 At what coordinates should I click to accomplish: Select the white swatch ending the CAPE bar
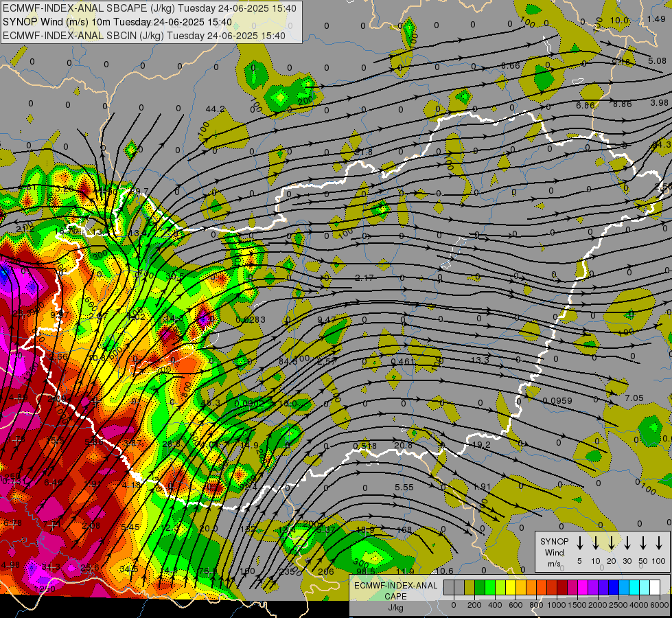click(654, 587)
